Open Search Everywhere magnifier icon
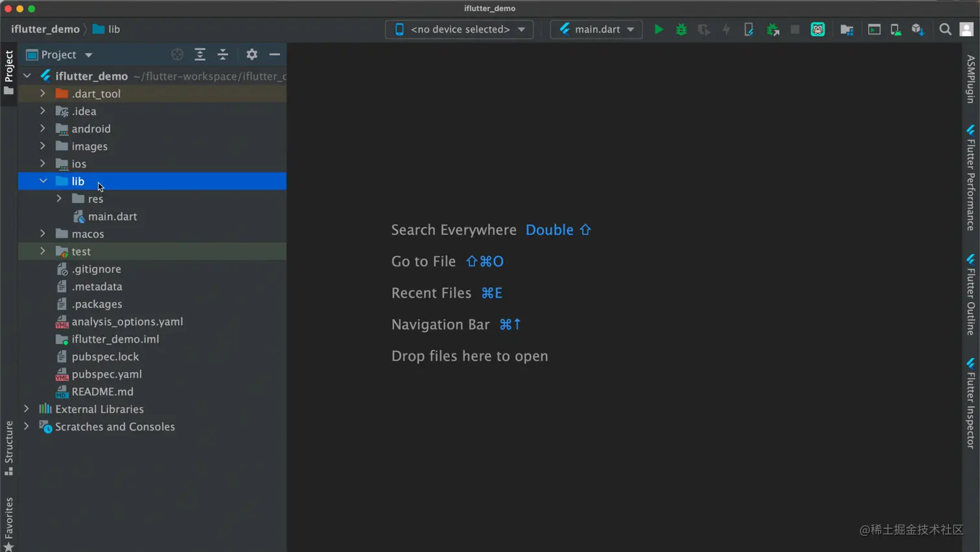Image resolution: width=980 pixels, height=552 pixels. pyautogui.click(x=946, y=29)
